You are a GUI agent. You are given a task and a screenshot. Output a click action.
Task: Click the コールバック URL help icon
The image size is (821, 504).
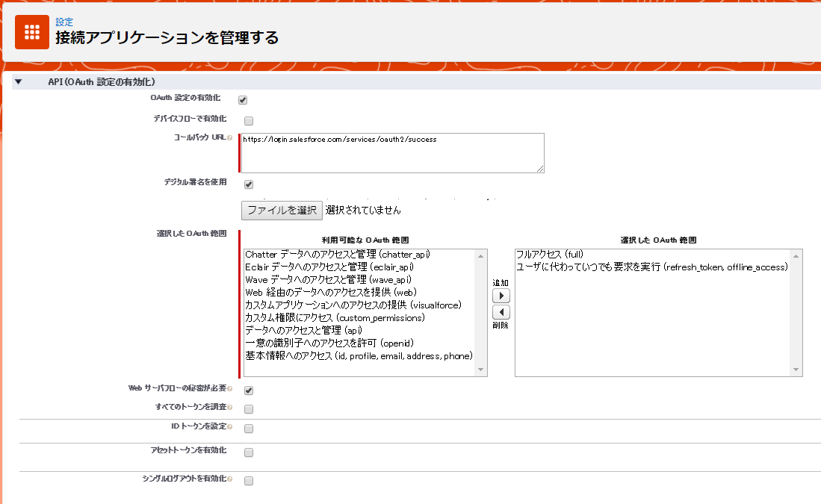(x=230, y=138)
